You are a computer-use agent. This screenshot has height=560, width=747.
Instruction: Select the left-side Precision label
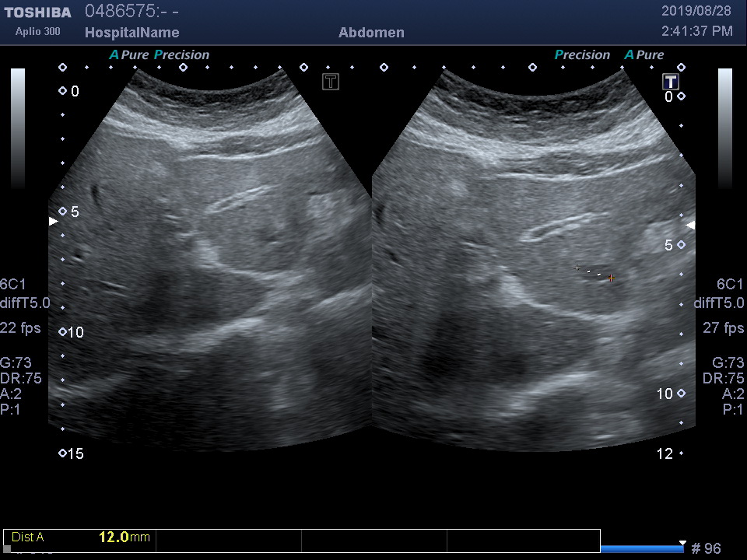(182, 55)
